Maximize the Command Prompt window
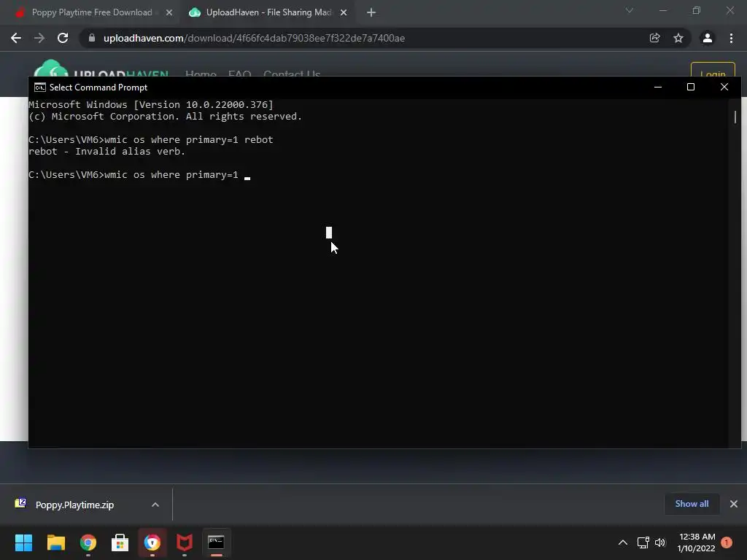 click(x=691, y=87)
